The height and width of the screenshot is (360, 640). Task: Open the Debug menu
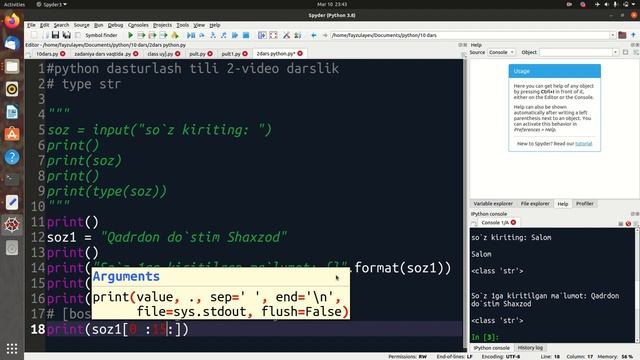point(115,25)
